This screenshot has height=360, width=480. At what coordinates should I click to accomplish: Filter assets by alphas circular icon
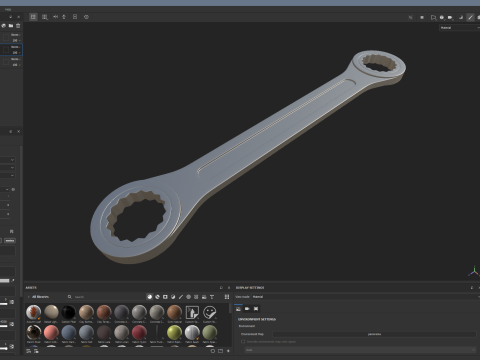point(188,297)
